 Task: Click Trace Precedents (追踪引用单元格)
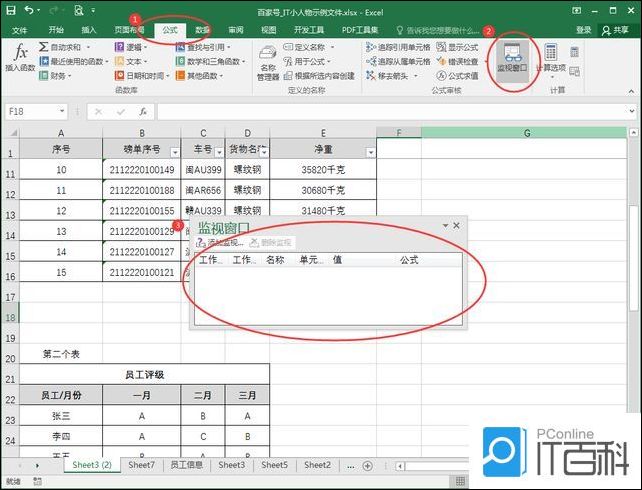(x=398, y=47)
